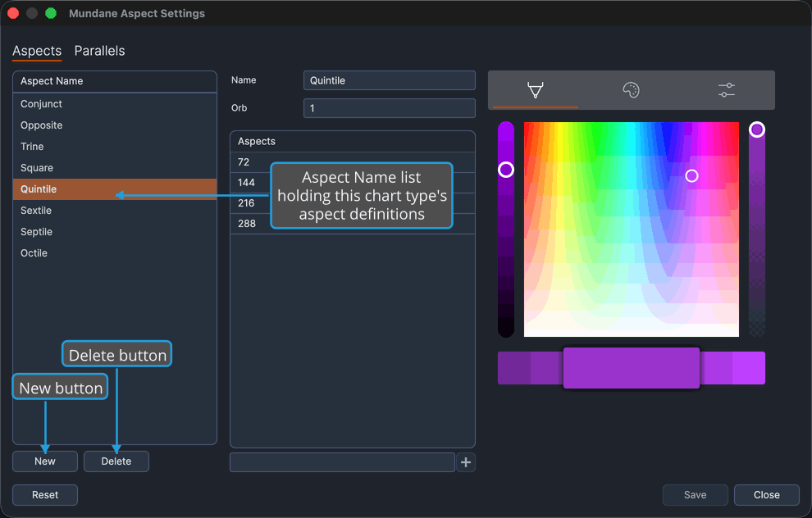Click the brightness slider handle on left
This screenshot has width=812, height=518.
pyautogui.click(x=506, y=170)
